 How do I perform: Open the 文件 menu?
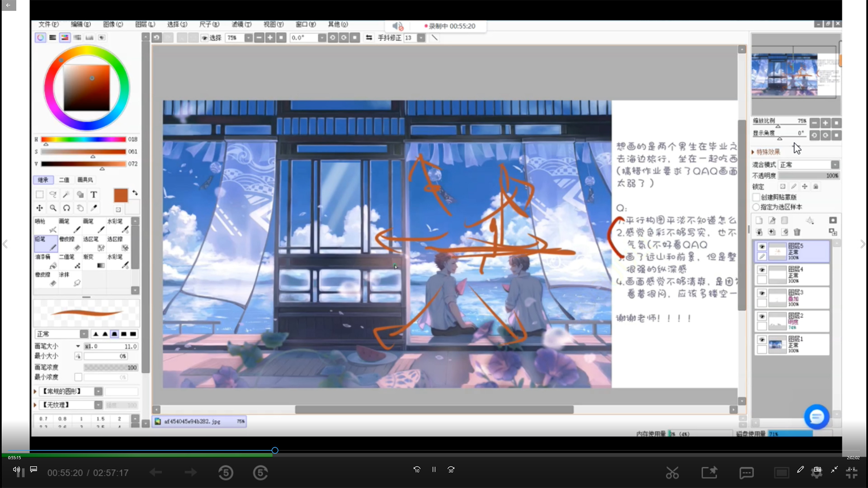[48, 24]
